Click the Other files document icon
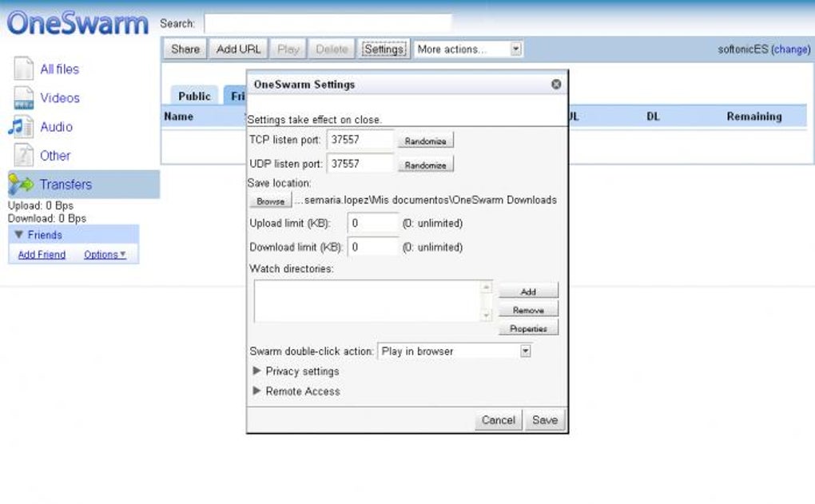Viewport: 815px width, 504px height. click(23, 156)
